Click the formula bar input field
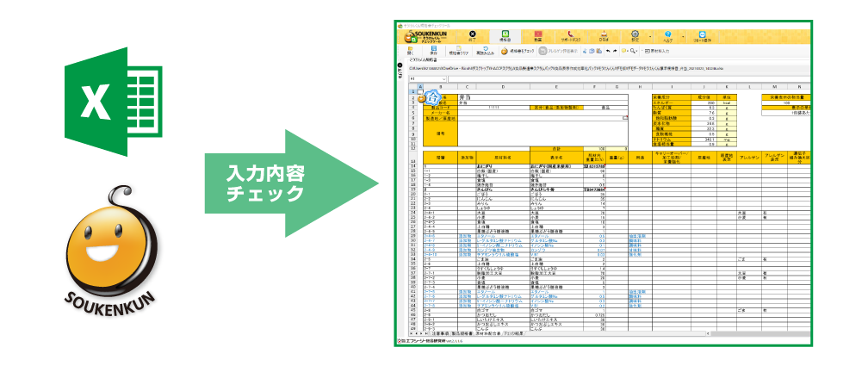The width and height of the screenshot is (868, 366). tap(629, 79)
